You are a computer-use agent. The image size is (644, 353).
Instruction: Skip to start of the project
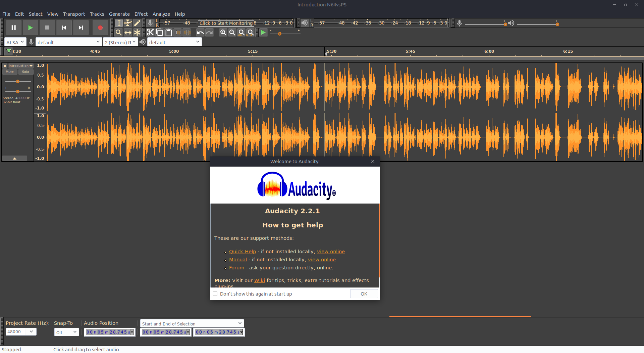64,28
